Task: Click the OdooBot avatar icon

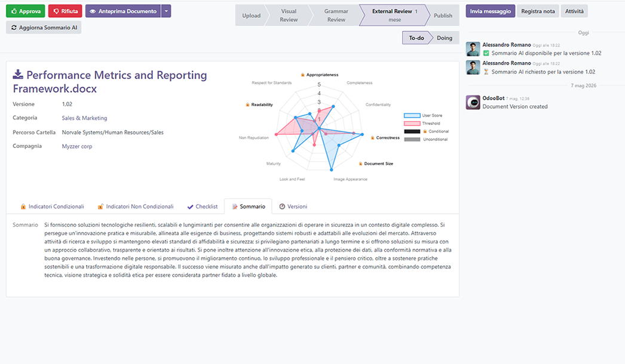Action: tap(473, 103)
